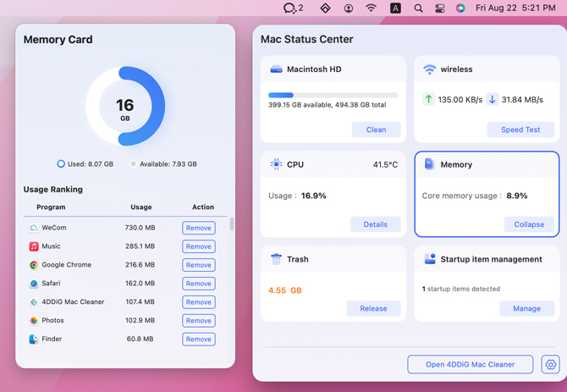Click the user account menu bar icon

point(348,8)
